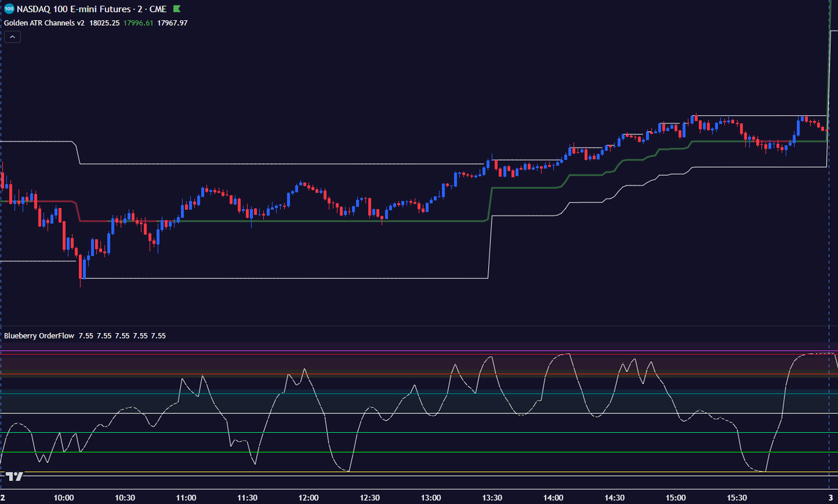Click the 10:30 time axis label

[125, 498]
